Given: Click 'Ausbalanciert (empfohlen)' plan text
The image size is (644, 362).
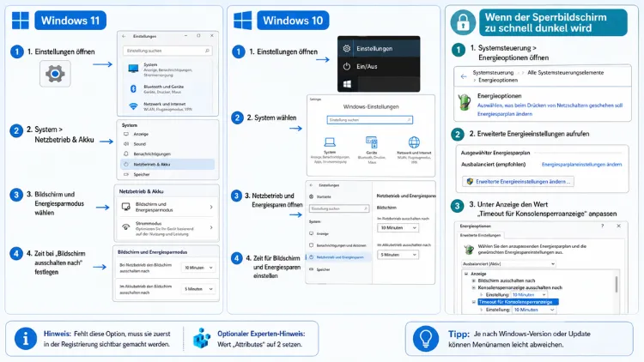Looking at the screenshot, I should (x=493, y=165).
